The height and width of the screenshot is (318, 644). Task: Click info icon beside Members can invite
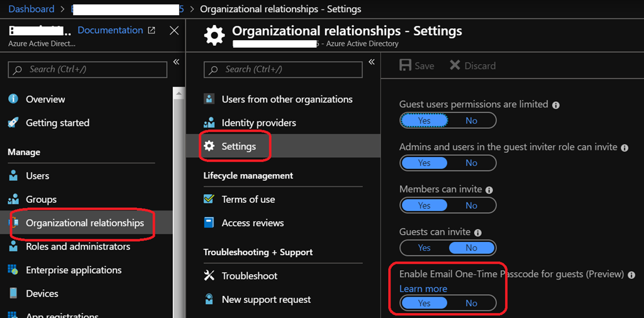[489, 190]
